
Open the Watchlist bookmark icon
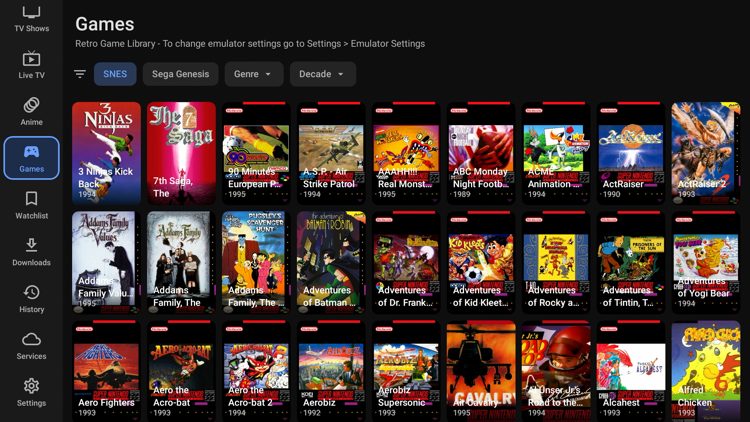point(31,199)
